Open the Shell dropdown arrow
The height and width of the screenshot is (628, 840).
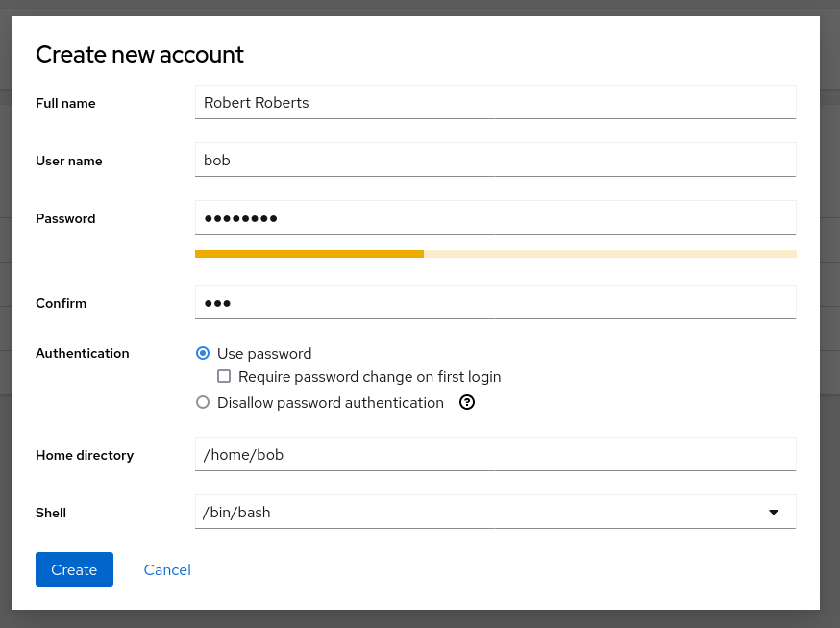774,512
